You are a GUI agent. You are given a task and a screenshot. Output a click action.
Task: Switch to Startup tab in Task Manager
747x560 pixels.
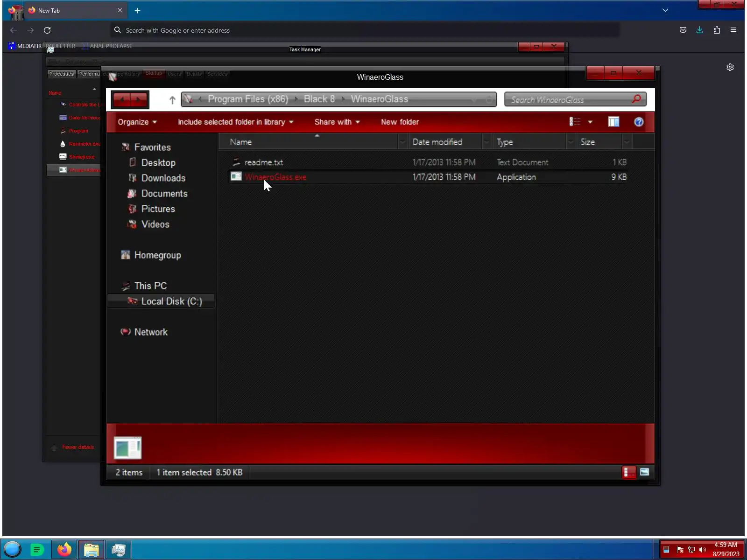(154, 73)
